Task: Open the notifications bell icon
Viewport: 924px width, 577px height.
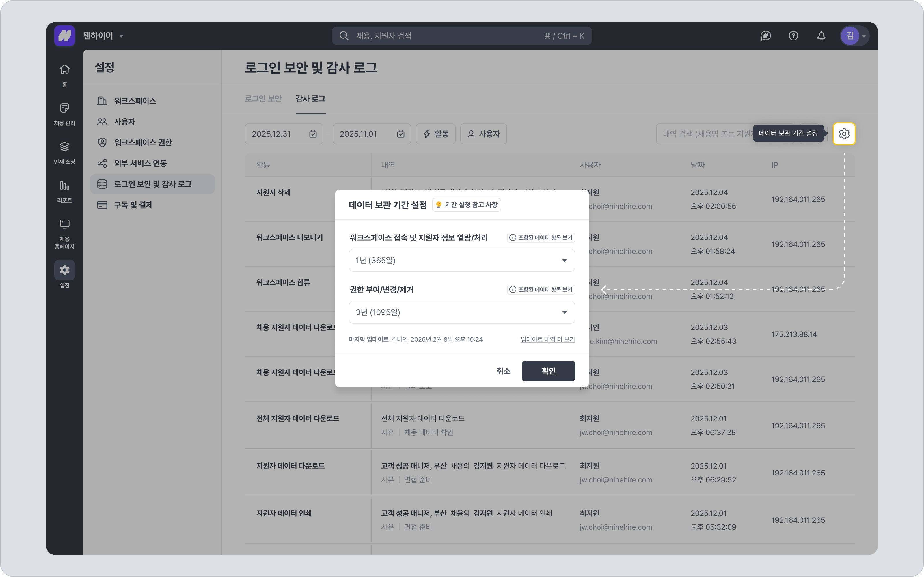Action: point(821,36)
